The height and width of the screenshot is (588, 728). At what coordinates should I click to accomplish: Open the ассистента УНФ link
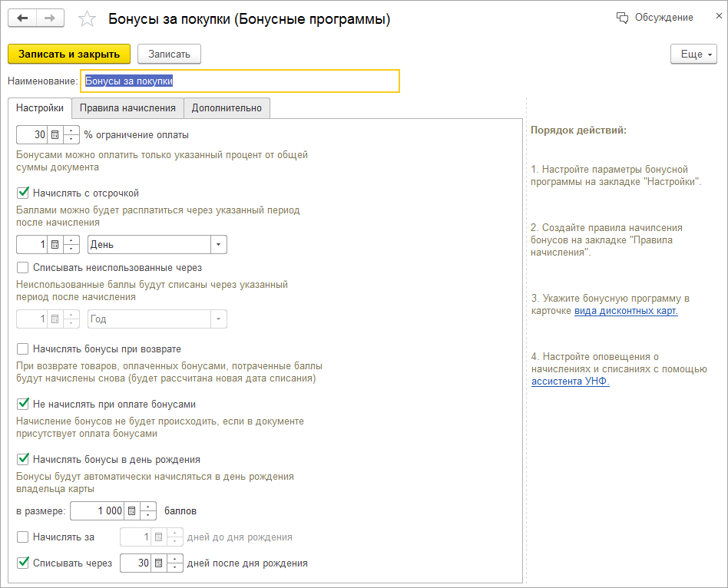click(x=570, y=382)
